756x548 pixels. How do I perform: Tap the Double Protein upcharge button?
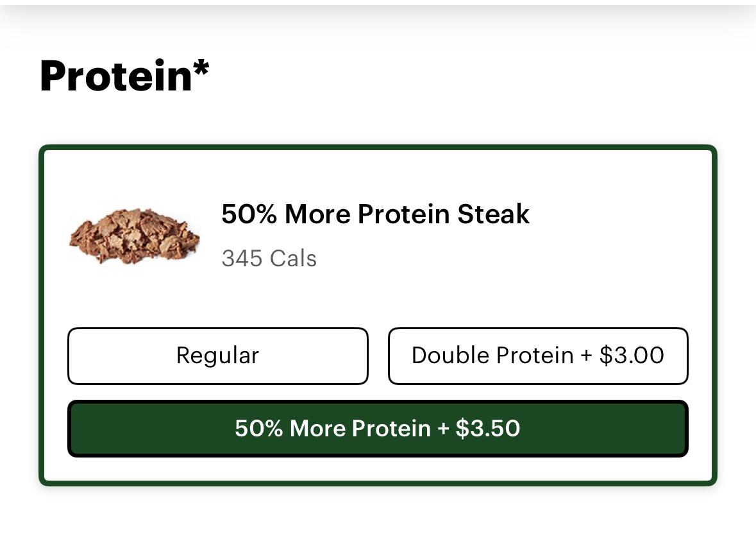point(538,356)
